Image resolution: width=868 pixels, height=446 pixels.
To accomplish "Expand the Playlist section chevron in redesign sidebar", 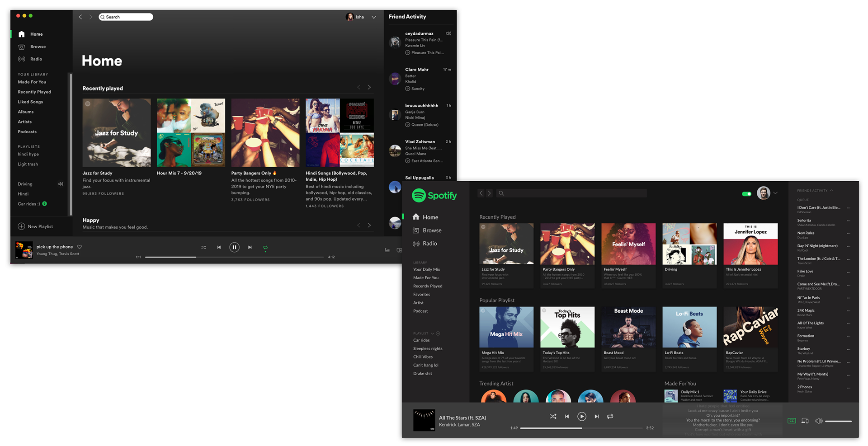I will tap(432, 333).
